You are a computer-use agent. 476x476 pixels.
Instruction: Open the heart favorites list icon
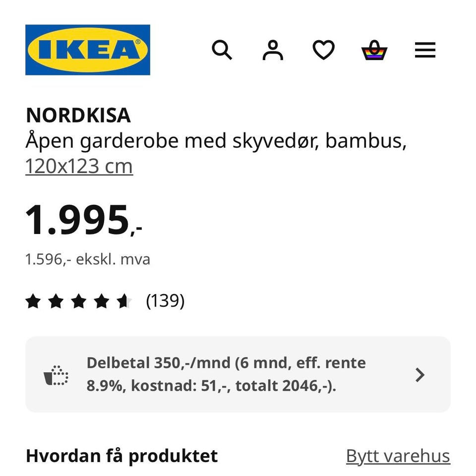click(323, 50)
